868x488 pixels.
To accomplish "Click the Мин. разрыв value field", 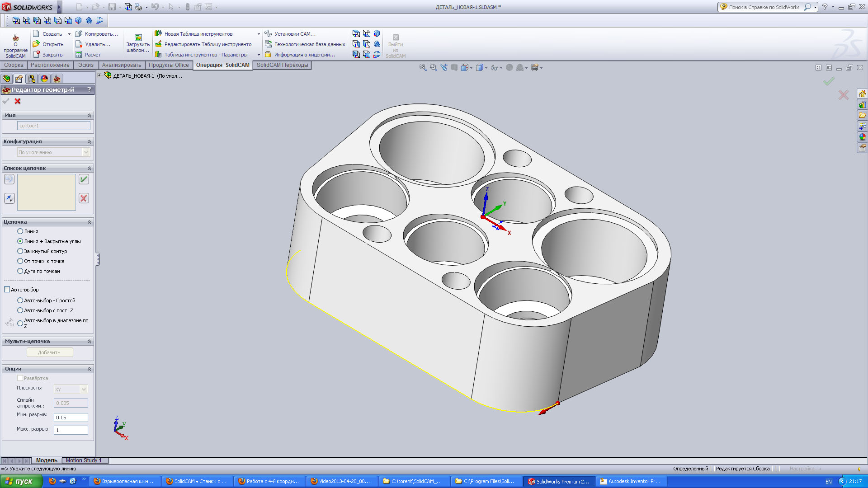I will [x=71, y=418].
